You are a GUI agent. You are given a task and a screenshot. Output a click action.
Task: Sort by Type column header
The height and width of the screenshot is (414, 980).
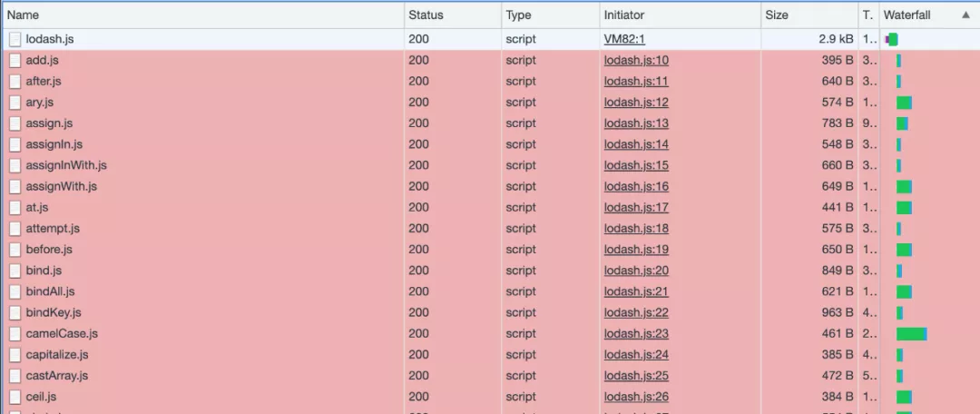tap(550, 15)
